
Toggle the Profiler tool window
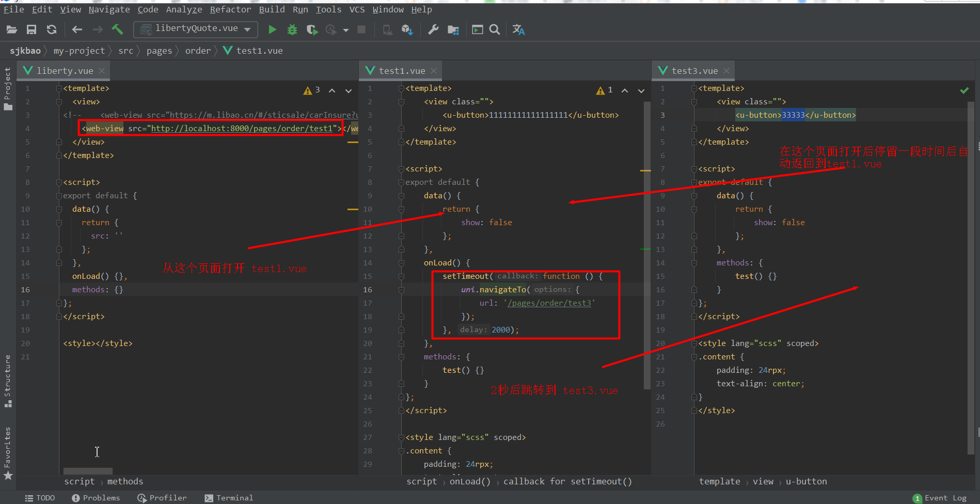pos(162,498)
